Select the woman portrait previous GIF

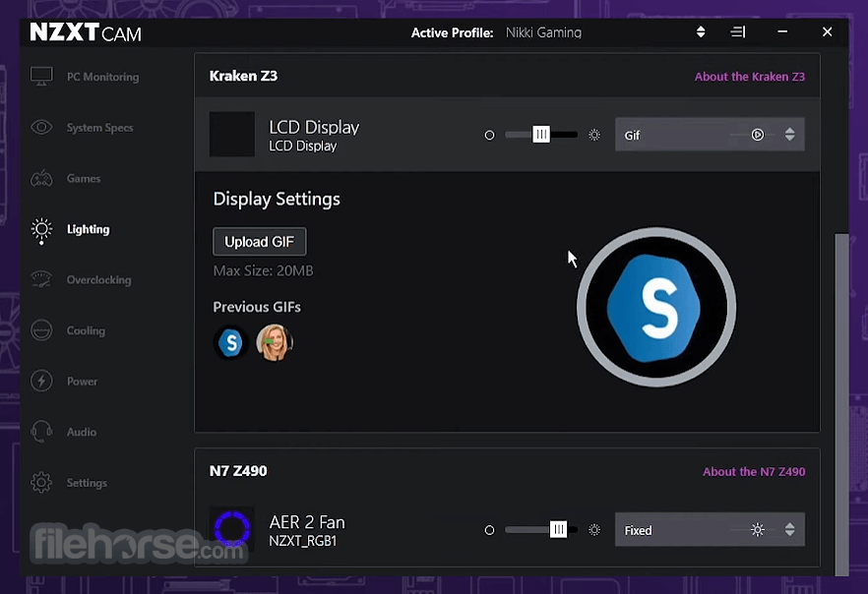tap(274, 343)
